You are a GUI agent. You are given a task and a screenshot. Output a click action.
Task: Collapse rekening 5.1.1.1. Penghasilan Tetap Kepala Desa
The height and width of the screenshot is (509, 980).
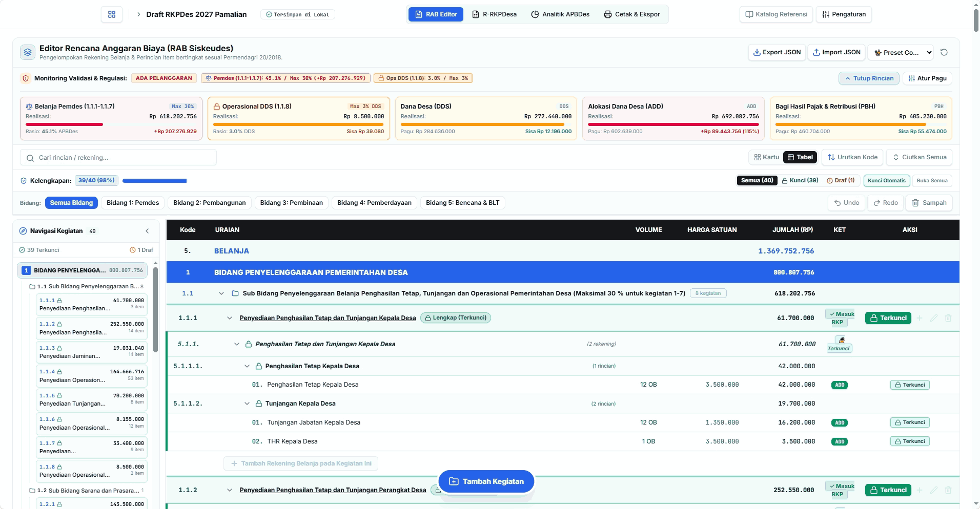(247, 366)
